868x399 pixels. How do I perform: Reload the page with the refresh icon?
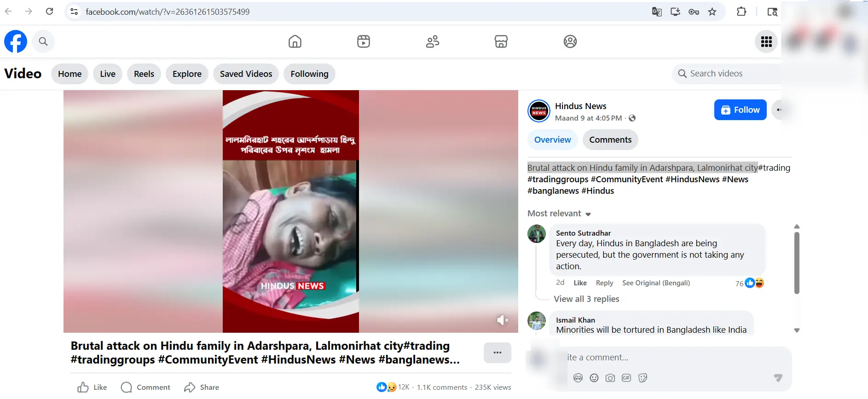pos(50,12)
